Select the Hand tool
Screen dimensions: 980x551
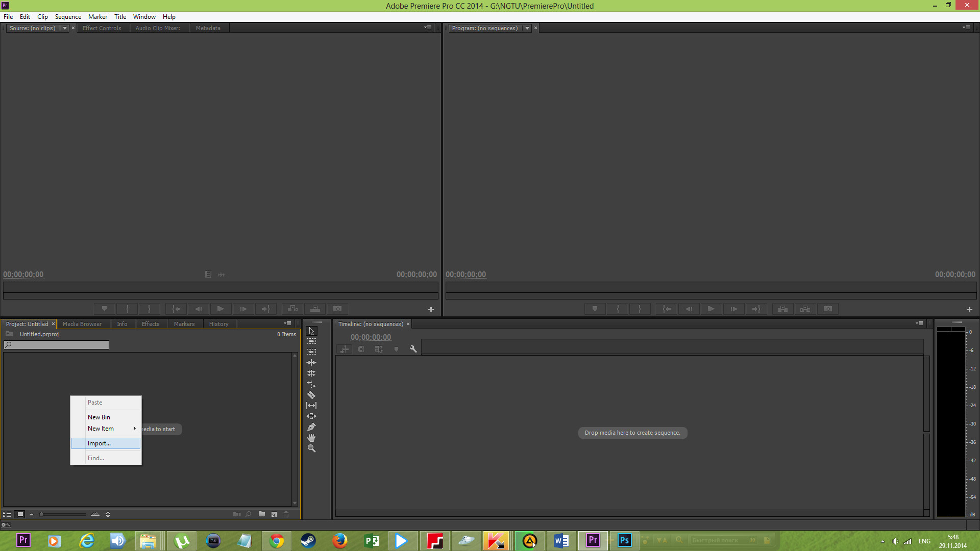[x=311, y=438]
